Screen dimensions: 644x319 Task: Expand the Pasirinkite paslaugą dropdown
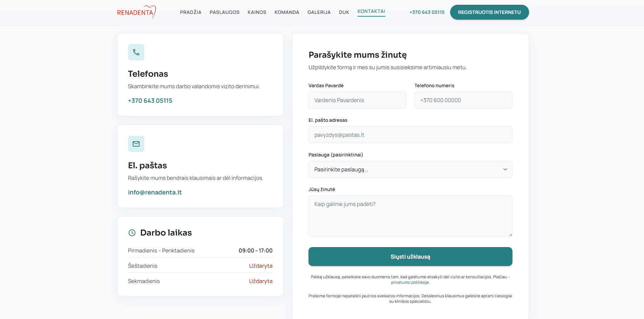coord(410,169)
